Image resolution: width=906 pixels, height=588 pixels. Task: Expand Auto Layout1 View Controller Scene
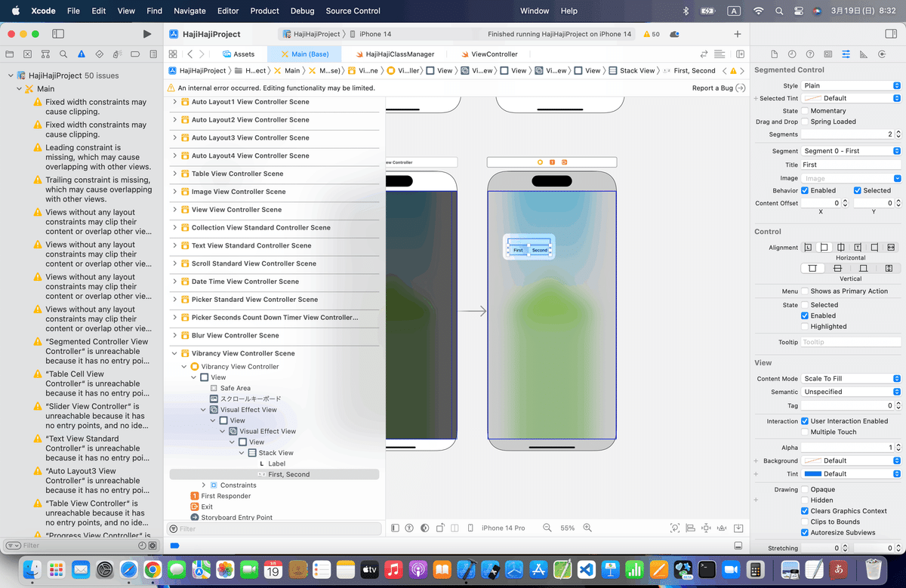point(175,102)
